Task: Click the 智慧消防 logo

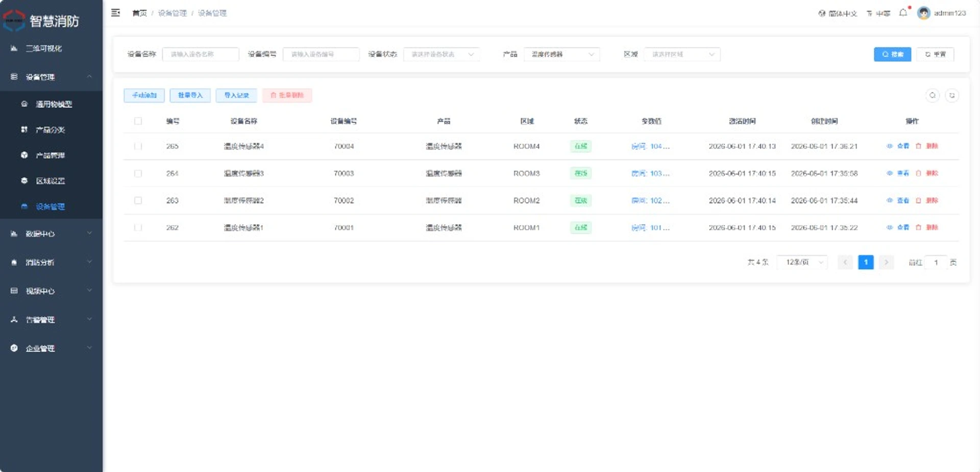Action: tap(41, 21)
